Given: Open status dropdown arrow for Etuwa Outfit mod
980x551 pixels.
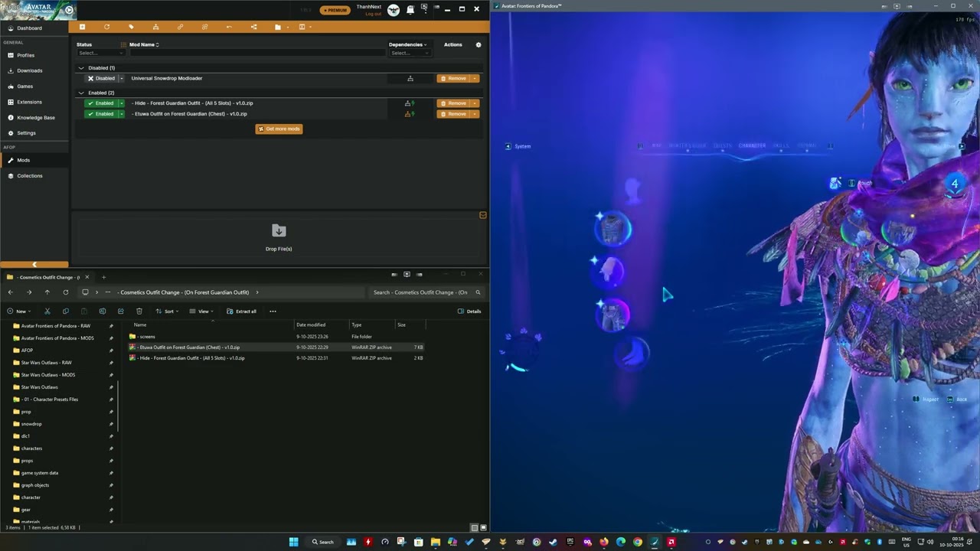Looking at the screenshot, I should [x=121, y=114].
